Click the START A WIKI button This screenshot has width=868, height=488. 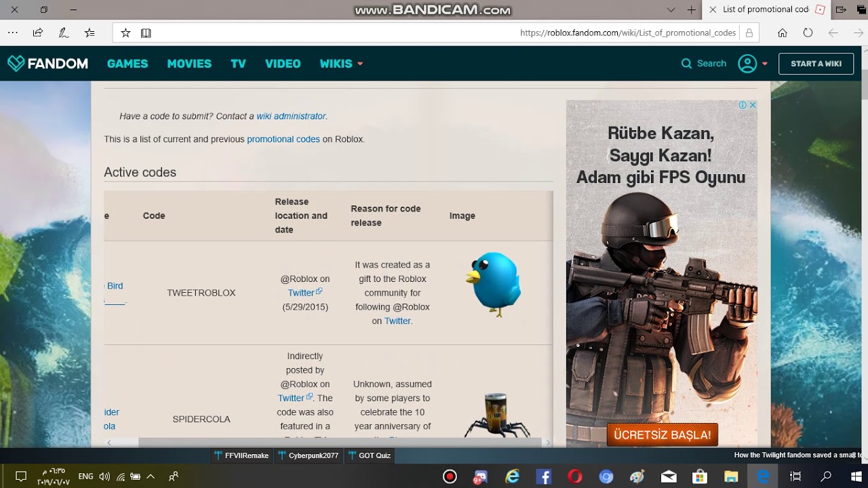click(x=816, y=64)
